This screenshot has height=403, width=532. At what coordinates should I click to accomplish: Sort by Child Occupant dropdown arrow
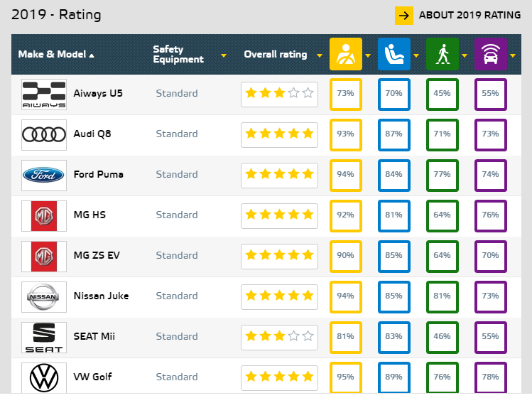click(416, 55)
